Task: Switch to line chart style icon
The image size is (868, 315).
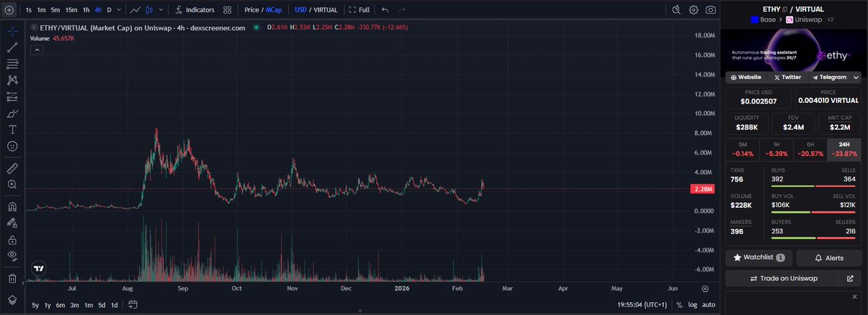Action: coord(135,10)
